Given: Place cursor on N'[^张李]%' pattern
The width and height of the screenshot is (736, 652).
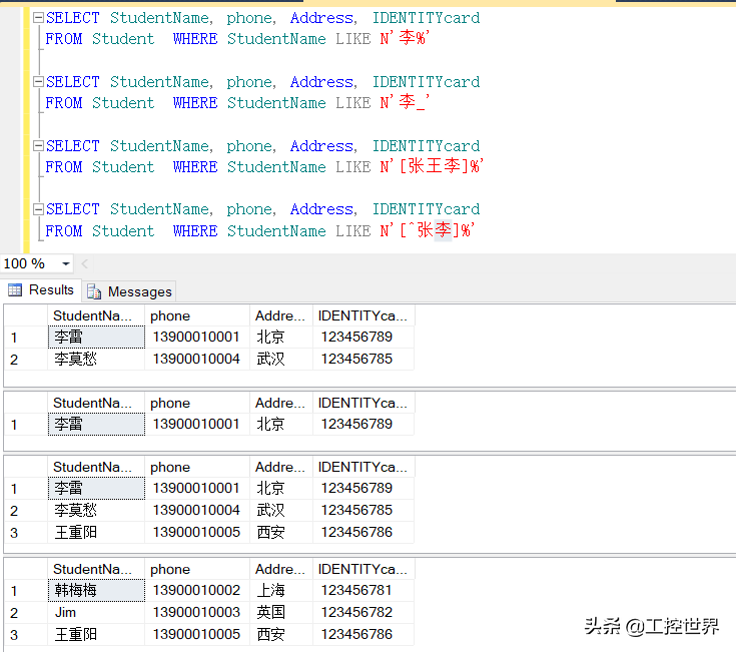Looking at the screenshot, I should [x=428, y=230].
